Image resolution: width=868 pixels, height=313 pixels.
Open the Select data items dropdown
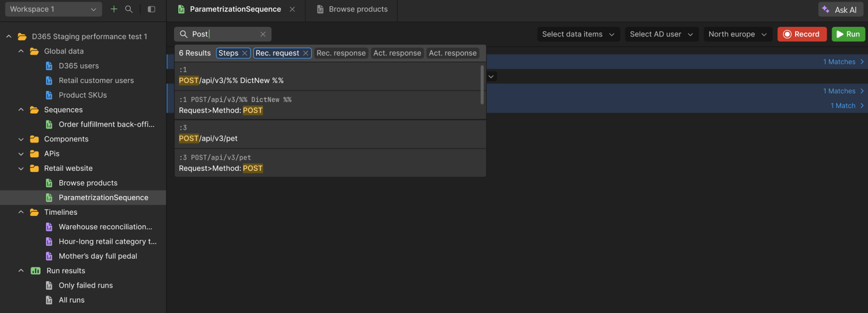(x=578, y=34)
